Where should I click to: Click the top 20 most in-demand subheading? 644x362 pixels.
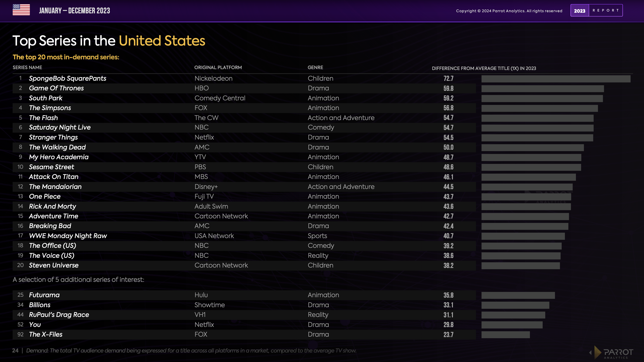[66, 57]
